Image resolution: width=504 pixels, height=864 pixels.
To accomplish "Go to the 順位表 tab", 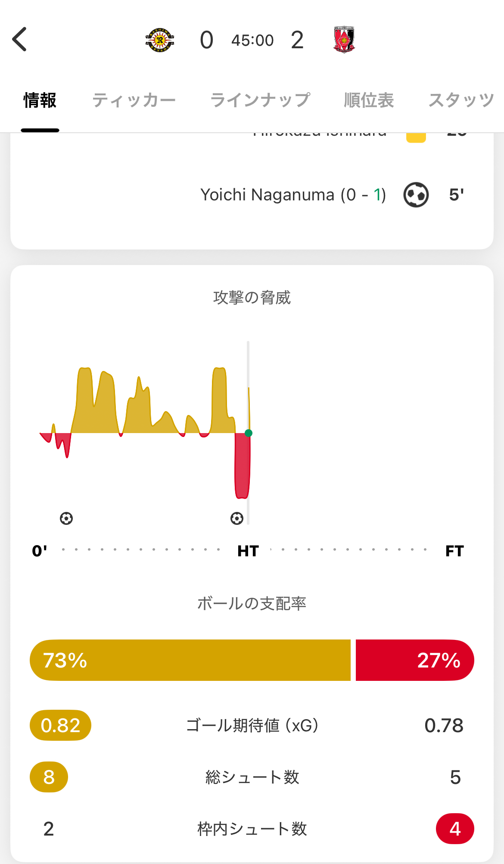I will pyautogui.click(x=369, y=100).
